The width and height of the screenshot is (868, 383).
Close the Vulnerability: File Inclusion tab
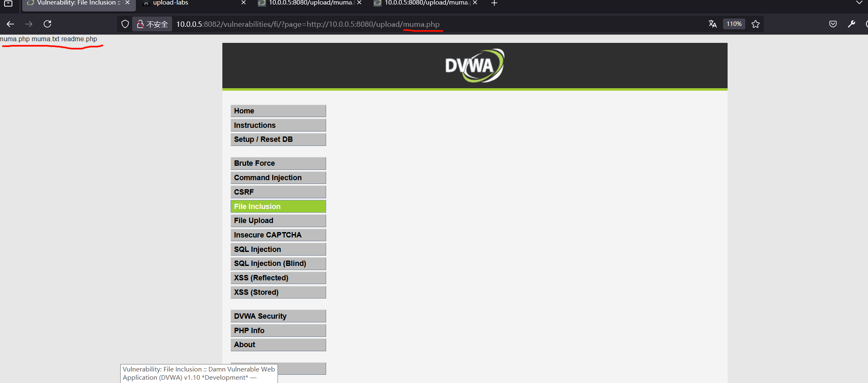click(128, 3)
